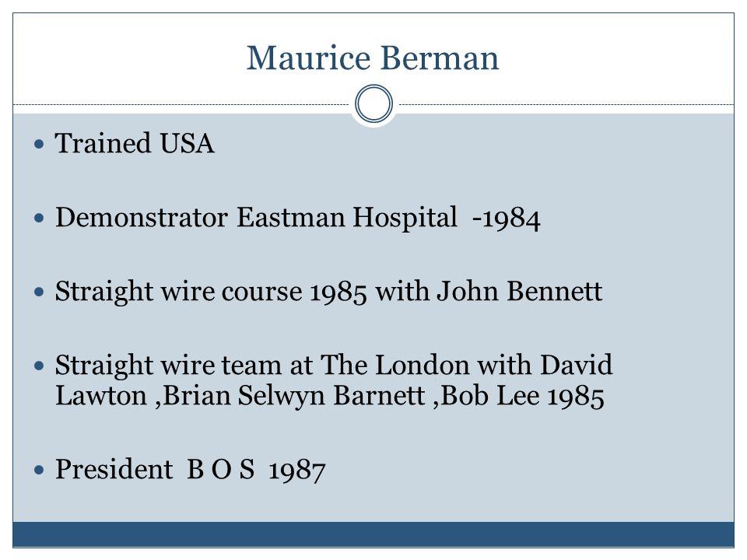The height and width of the screenshot is (560, 747).
Task: Select the Straight wire course 1985 line
Action: (x=328, y=292)
